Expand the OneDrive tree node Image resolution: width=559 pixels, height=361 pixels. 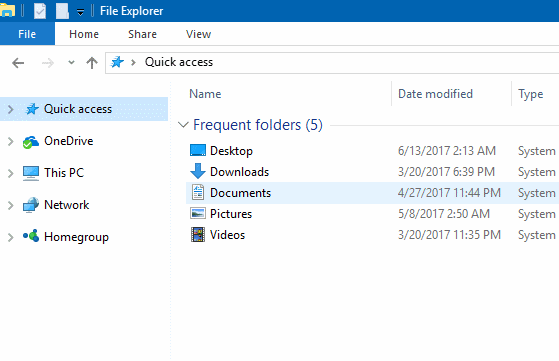pos(10,141)
